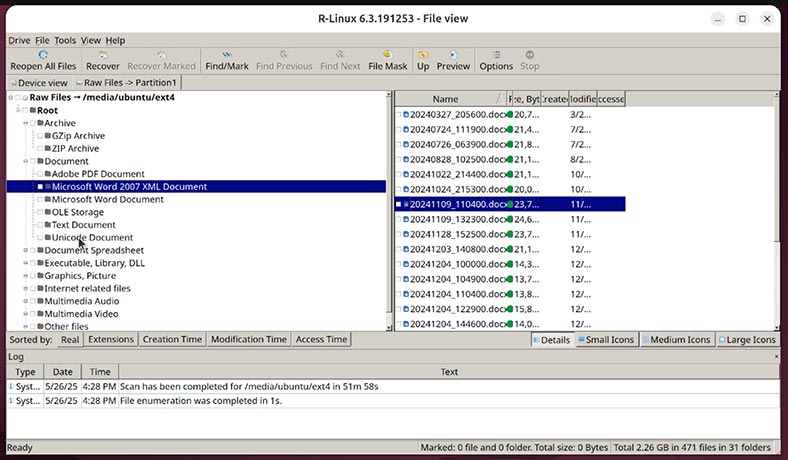This screenshot has width=788, height=460.
Task: Mark the 20240828_102500.docx checkbox
Action: click(399, 159)
